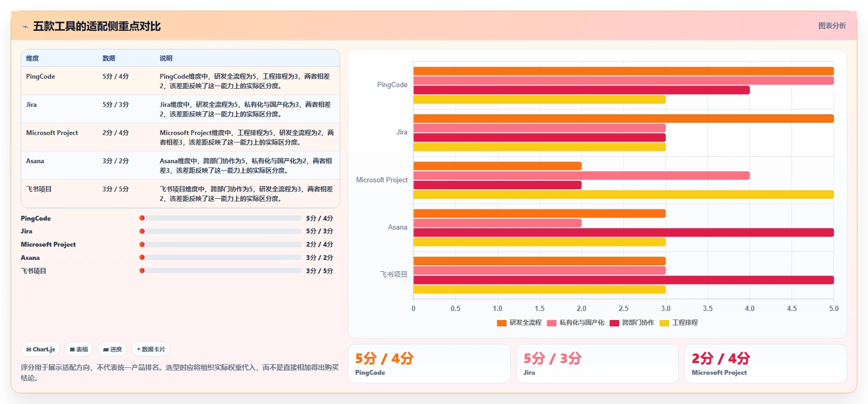
Task: Click the PingCode label on the chart axis
Action: pyautogui.click(x=392, y=85)
